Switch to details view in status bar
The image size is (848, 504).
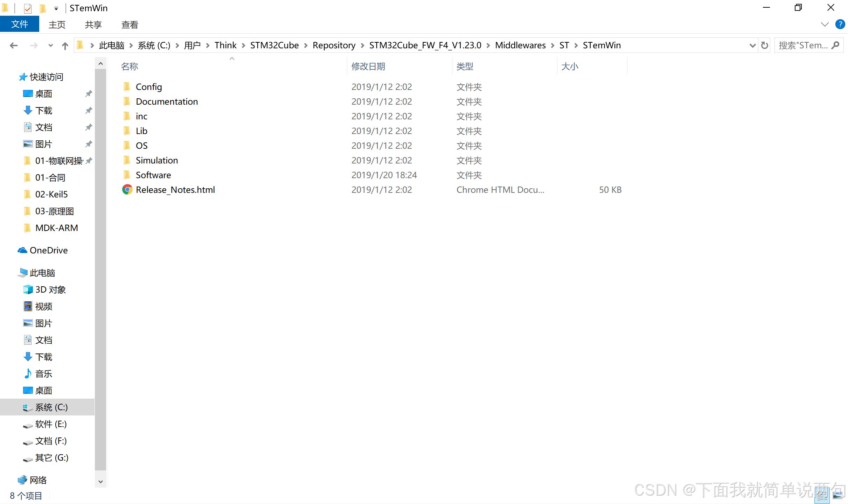click(822, 495)
